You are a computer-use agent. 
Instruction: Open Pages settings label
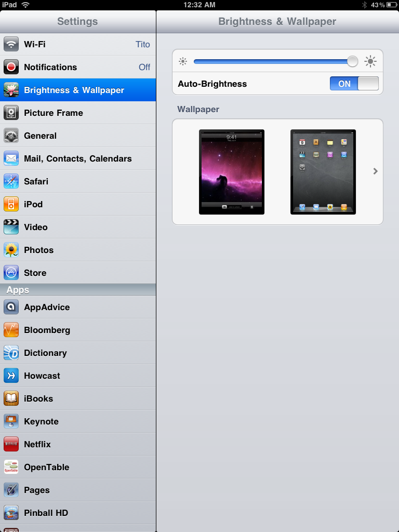[37, 490]
